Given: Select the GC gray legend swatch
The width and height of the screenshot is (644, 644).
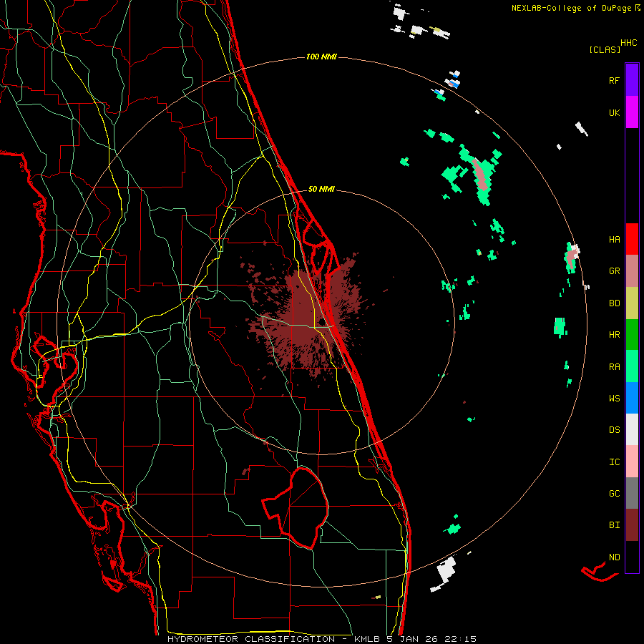Looking at the screenshot, I should (632, 493).
